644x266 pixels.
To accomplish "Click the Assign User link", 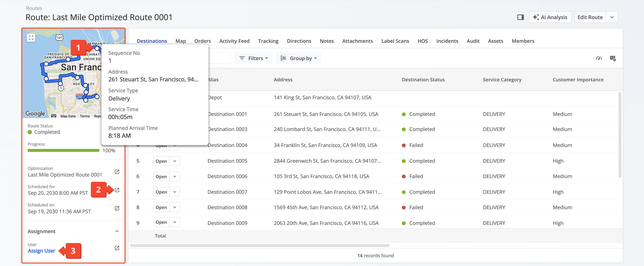I will 42,251.
